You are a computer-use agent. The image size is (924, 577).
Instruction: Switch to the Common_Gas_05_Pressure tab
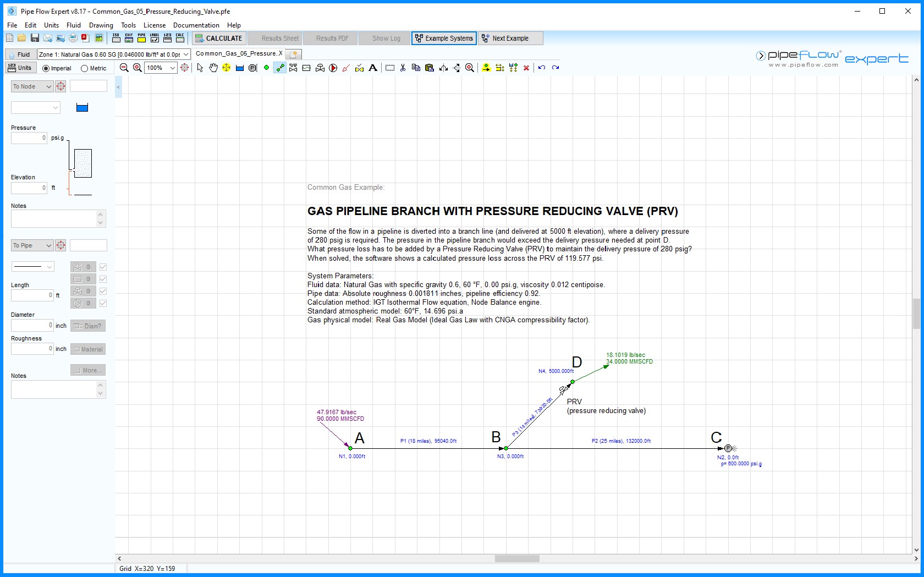coord(238,54)
